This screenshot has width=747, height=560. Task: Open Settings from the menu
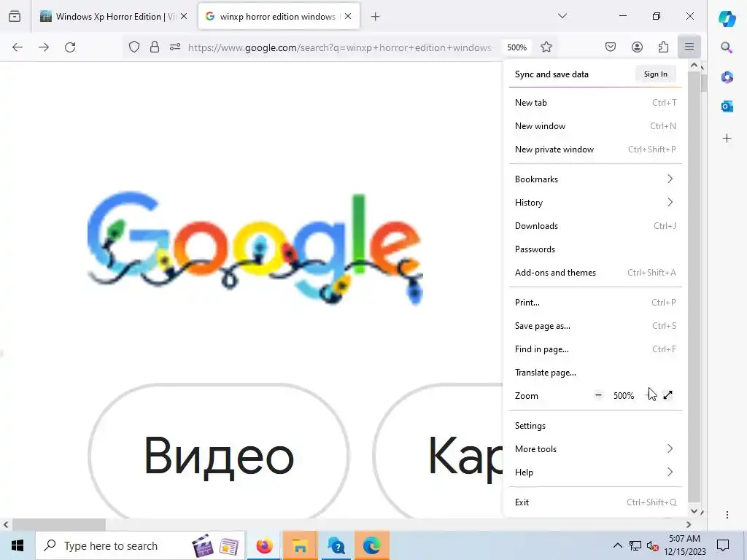(595, 426)
